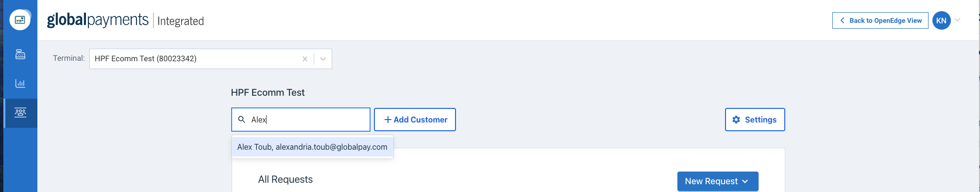The image size is (980, 192).
Task: Click the HPF Ecomm Test terminal field
Action: tap(210, 59)
